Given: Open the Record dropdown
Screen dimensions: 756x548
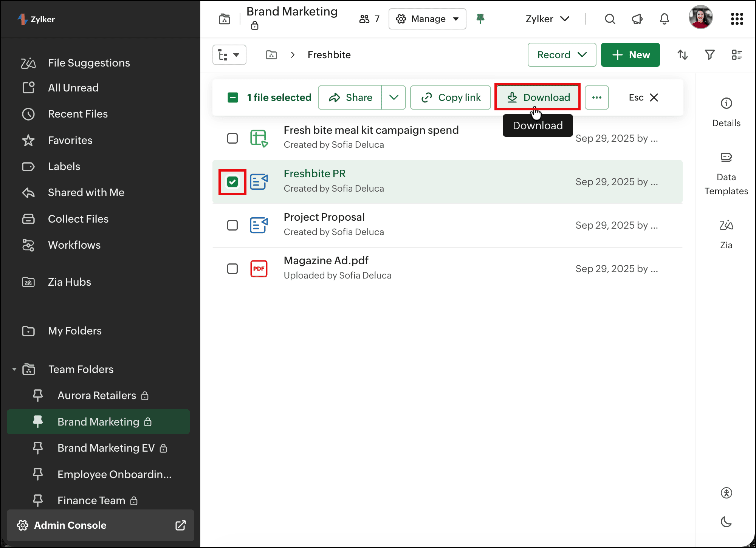Looking at the screenshot, I should 562,55.
